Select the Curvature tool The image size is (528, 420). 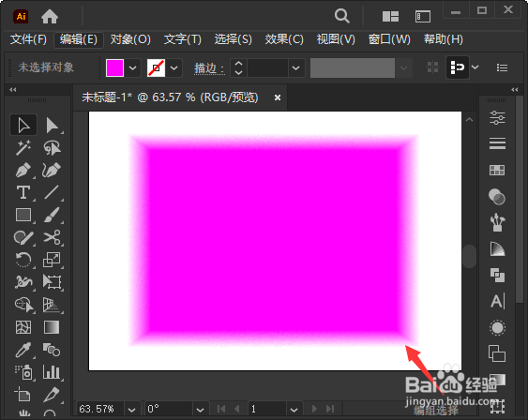tap(52, 171)
